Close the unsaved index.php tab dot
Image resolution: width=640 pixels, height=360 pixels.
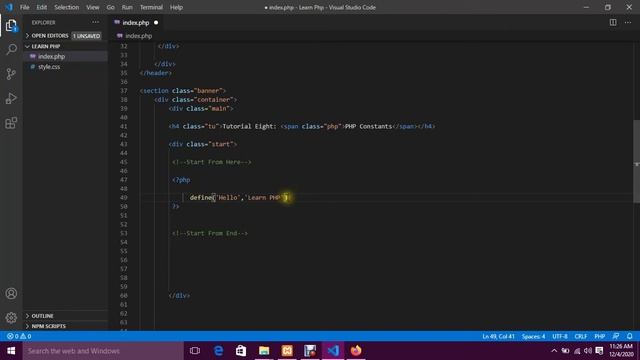pos(156,22)
